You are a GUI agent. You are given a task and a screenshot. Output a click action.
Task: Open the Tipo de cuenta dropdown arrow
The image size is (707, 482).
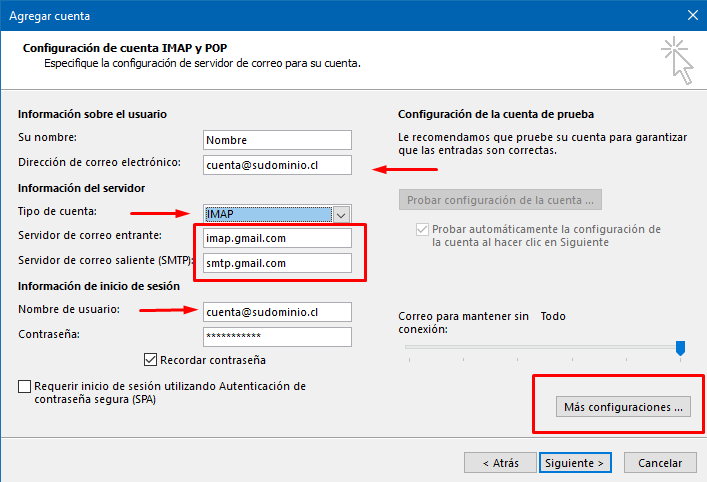pos(341,215)
